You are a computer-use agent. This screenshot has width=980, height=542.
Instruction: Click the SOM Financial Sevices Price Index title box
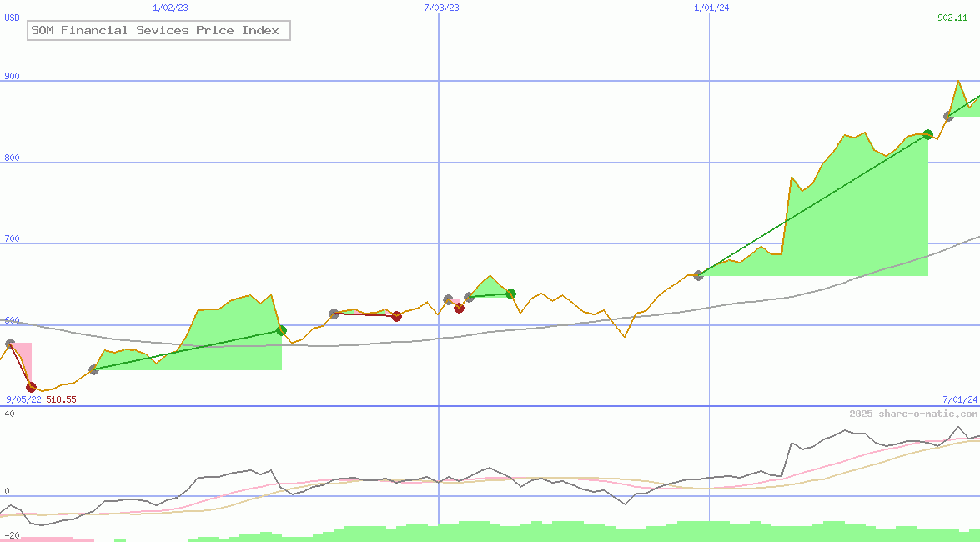tap(158, 31)
